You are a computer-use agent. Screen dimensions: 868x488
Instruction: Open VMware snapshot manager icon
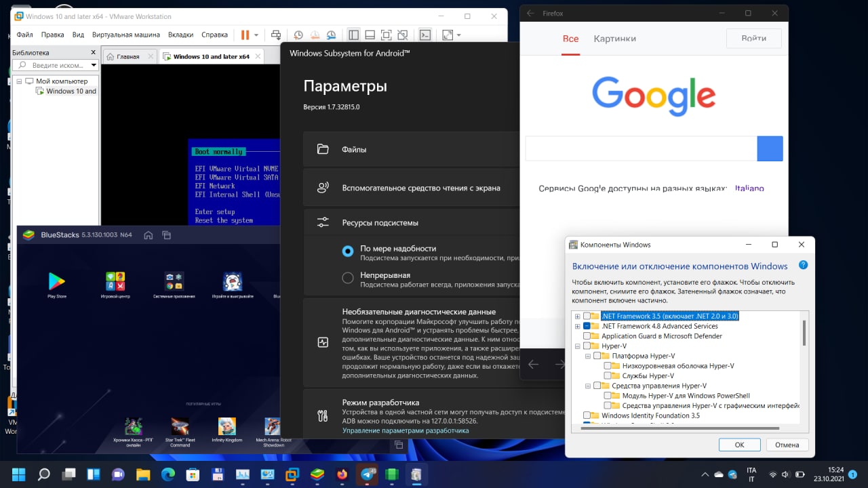(331, 35)
